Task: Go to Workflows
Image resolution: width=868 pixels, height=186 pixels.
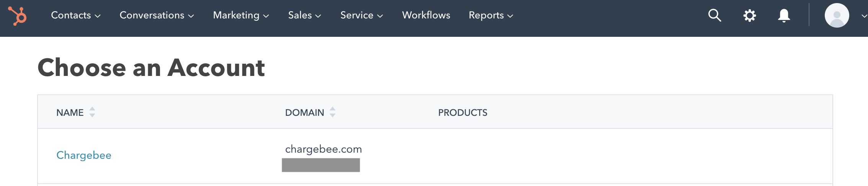Action: 426,15
